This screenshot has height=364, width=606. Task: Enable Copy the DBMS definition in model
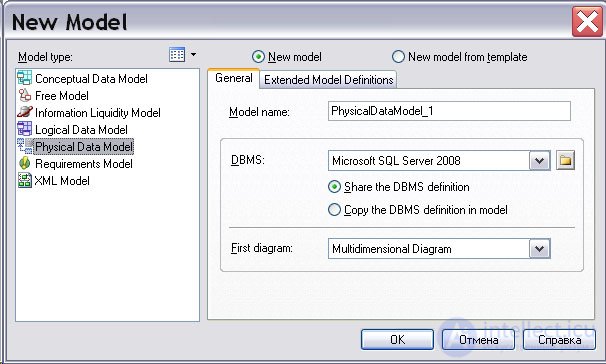[x=334, y=210]
